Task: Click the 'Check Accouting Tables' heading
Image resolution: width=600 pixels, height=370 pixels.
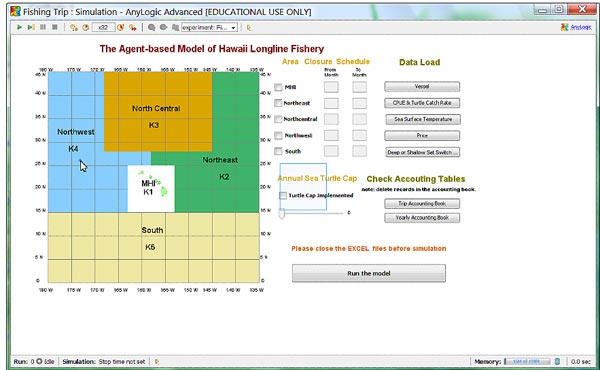Action: click(x=416, y=179)
